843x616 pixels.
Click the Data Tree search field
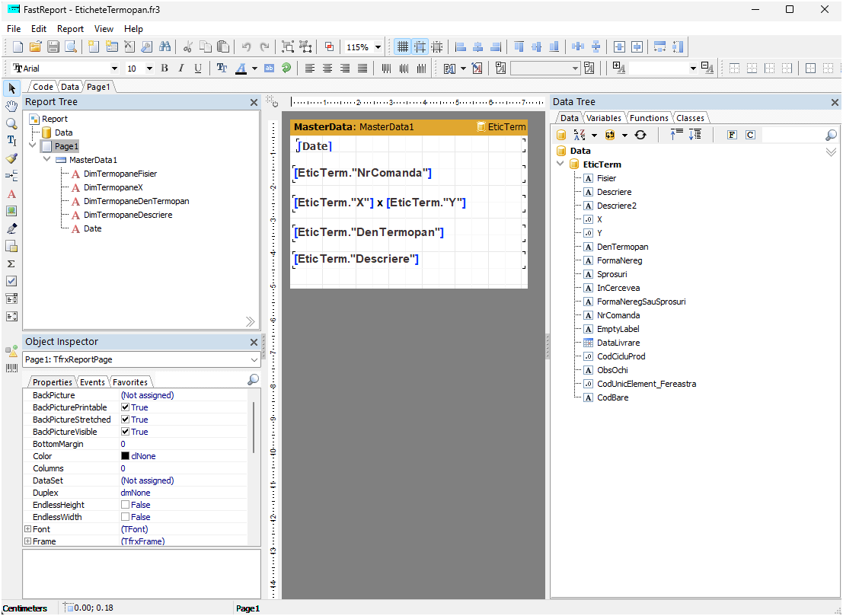[x=793, y=135]
